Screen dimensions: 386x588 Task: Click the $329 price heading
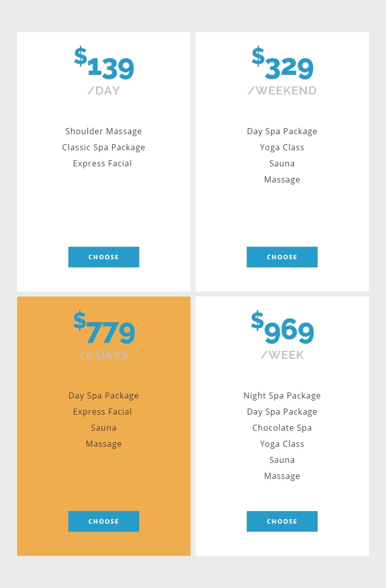pyautogui.click(x=282, y=63)
